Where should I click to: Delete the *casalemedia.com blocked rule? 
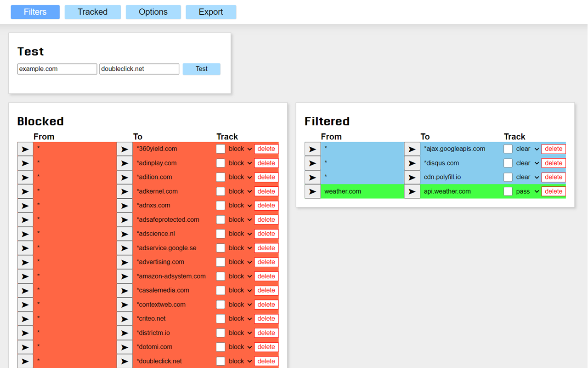tap(266, 290)
